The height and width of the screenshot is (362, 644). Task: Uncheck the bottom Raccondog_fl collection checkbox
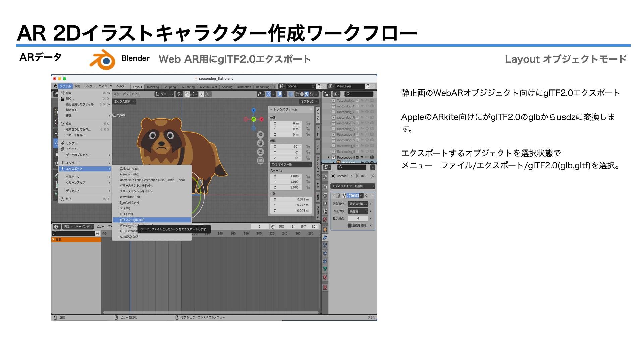(357, 157)
